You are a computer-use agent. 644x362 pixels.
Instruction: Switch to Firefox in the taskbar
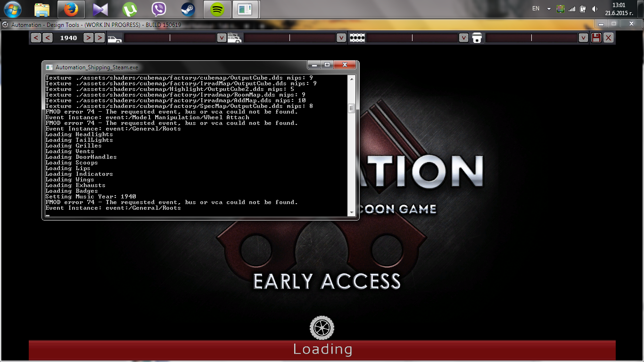click(x=71, y=9)
